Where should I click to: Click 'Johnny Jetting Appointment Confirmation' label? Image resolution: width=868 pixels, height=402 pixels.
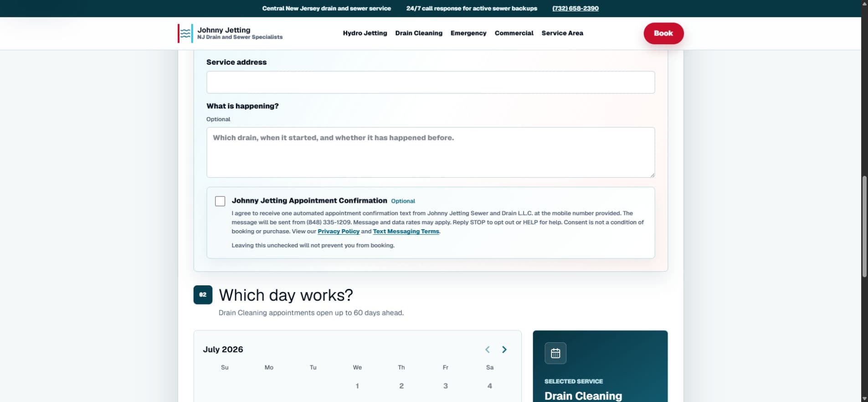tap(309, 201)
